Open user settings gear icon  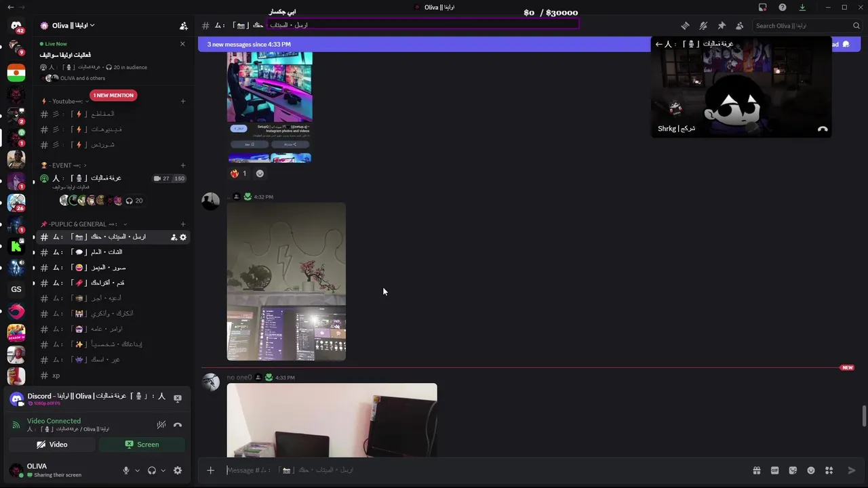(x=178, y=470)
